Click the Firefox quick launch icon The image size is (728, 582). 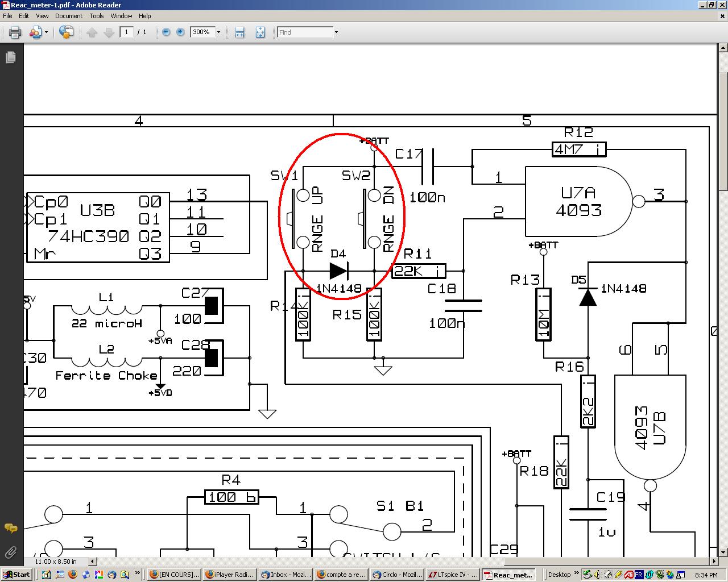coord(72,575)
